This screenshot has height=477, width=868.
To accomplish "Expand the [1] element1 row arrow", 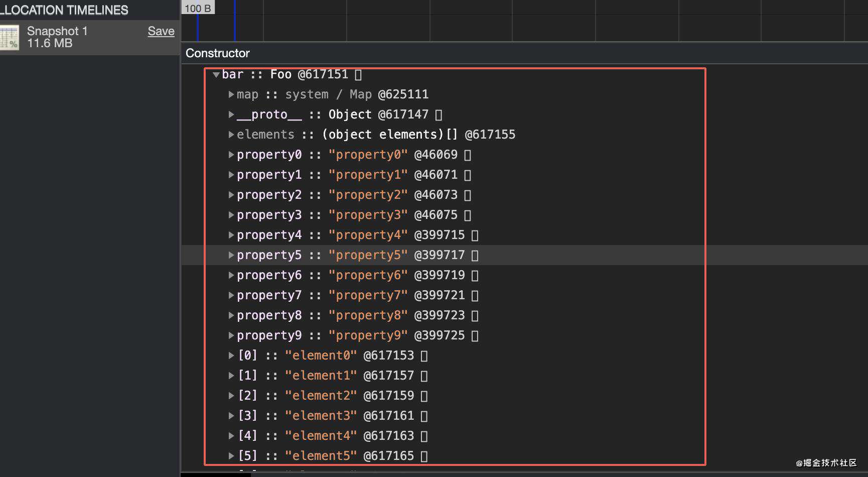I will coord(231,376).
